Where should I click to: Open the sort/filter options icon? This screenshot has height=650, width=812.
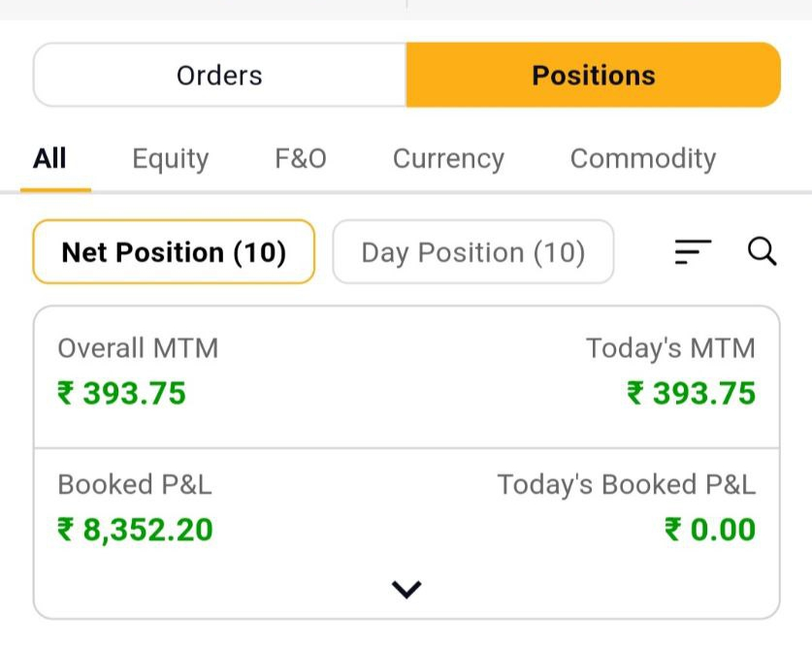point(693,251)
